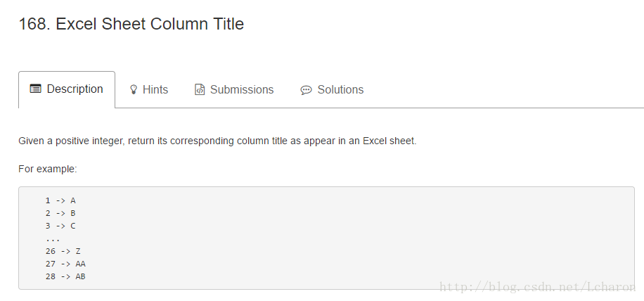Switch to the Hints tab
This screenshot has width=644, height=301.
tap(148, 89)
